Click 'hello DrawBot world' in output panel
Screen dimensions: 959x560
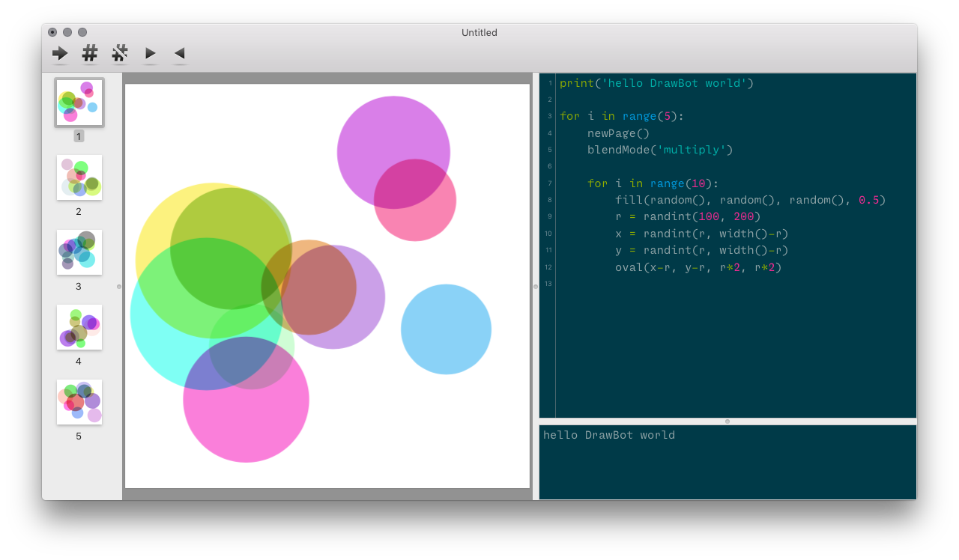(609, 435)
